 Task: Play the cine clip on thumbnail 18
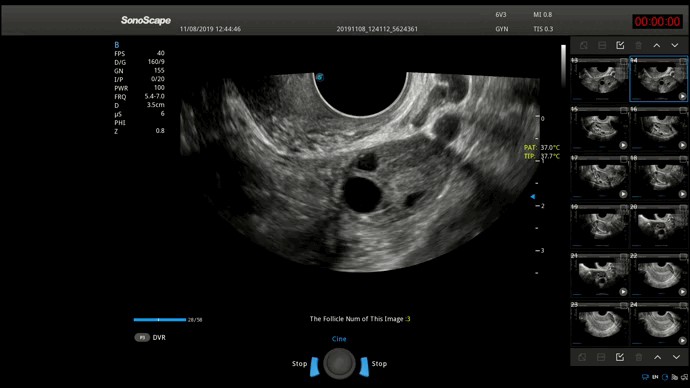pos(682,194)
